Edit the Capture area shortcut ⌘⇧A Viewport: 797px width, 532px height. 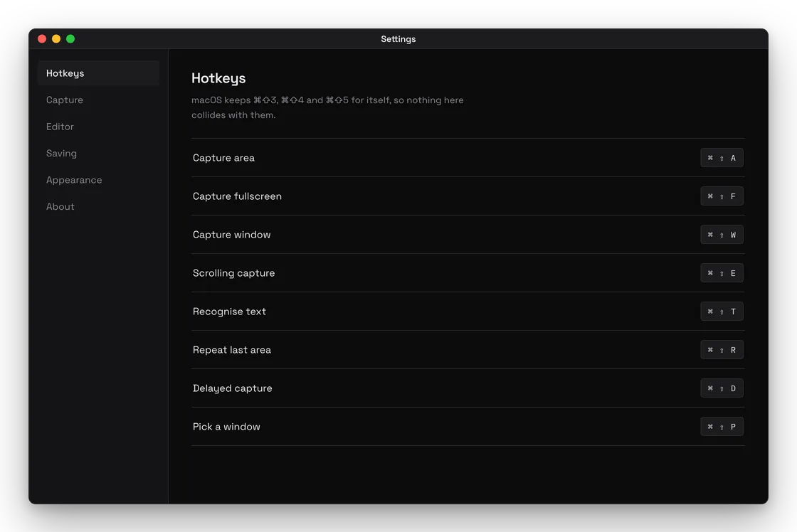(x=722, y=158)
